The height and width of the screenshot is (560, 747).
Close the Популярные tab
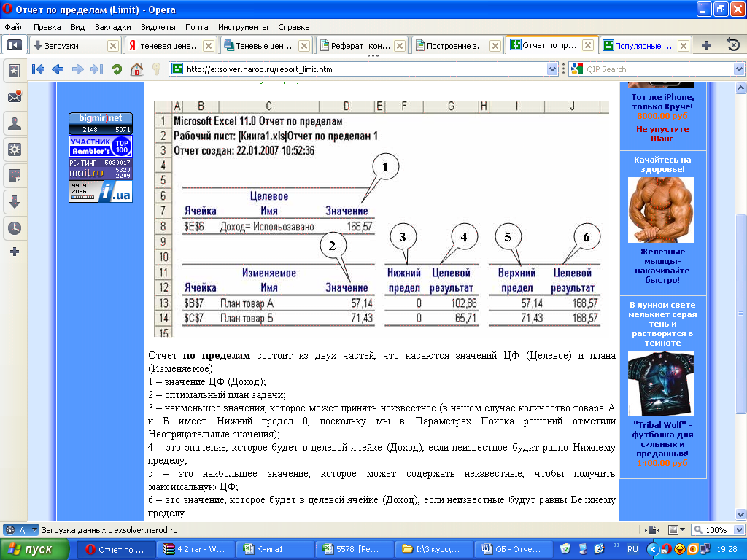click(x=683, y=46)
